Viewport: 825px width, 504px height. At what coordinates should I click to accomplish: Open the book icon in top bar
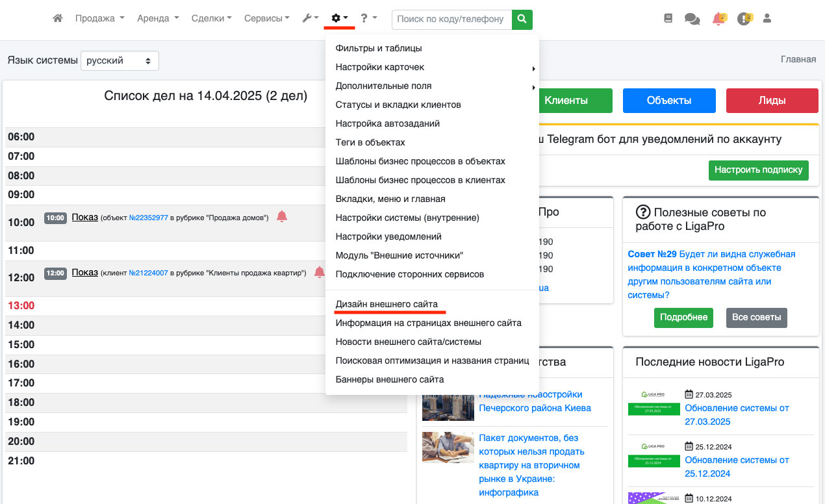pos(668,19)
